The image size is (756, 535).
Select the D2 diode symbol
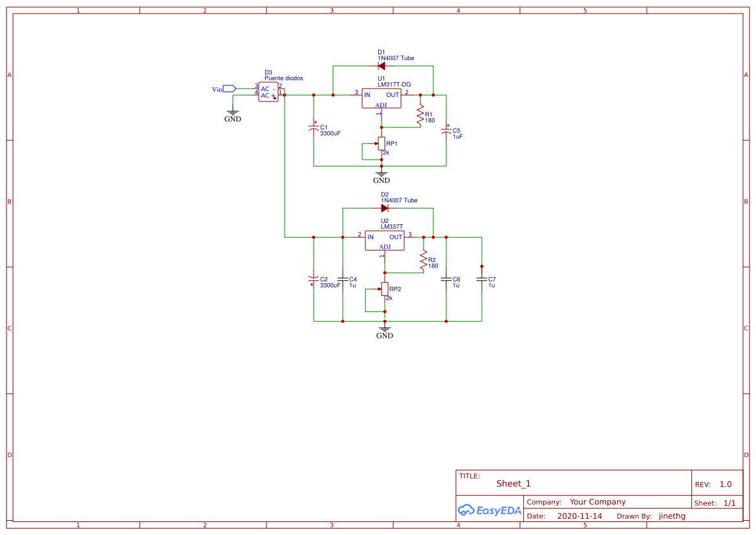pyautogui.click(x=384, y=208)
